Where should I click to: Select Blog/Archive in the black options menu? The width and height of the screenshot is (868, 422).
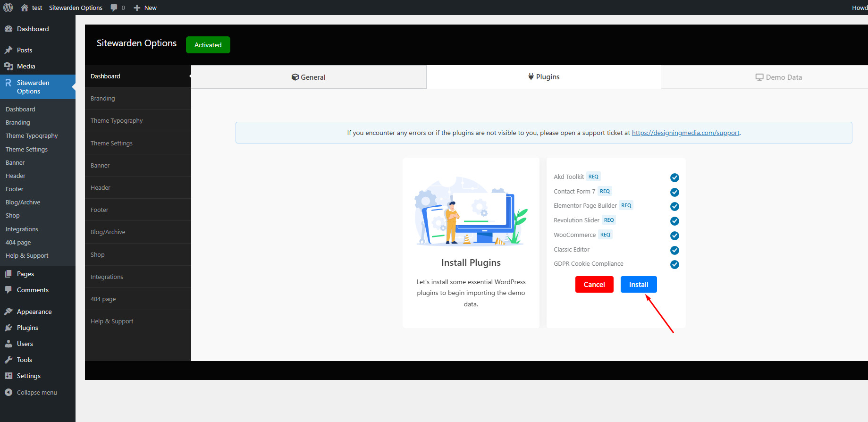coord(138,232)
